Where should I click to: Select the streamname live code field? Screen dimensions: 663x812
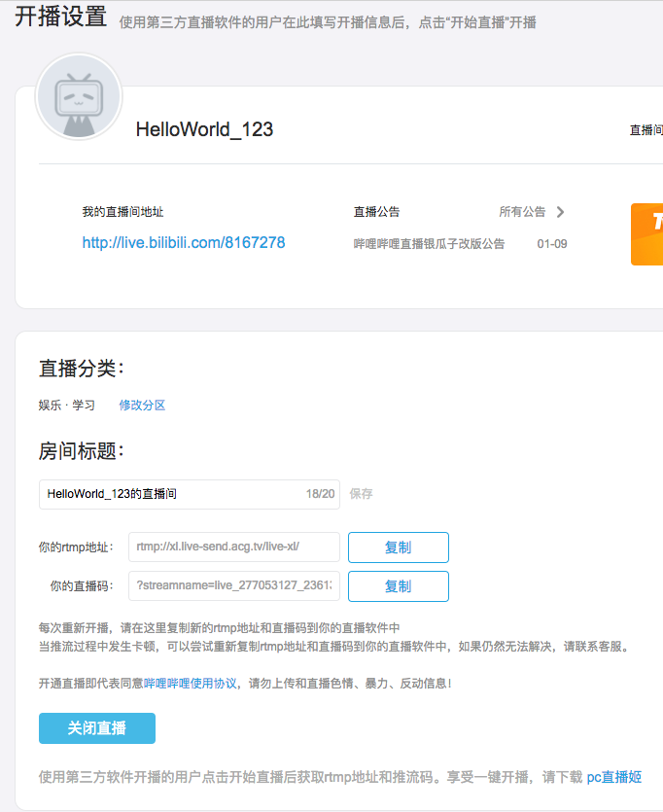tap(234, 585)
